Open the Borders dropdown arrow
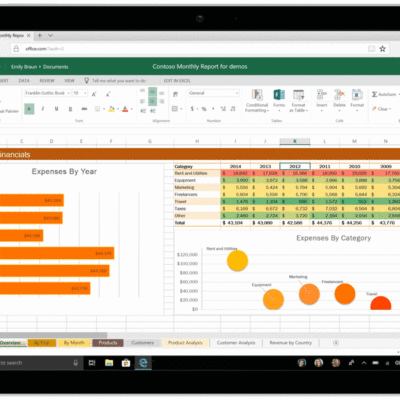Image resolution: width=400 pixels, height=400 pixels. pos(104,109)
